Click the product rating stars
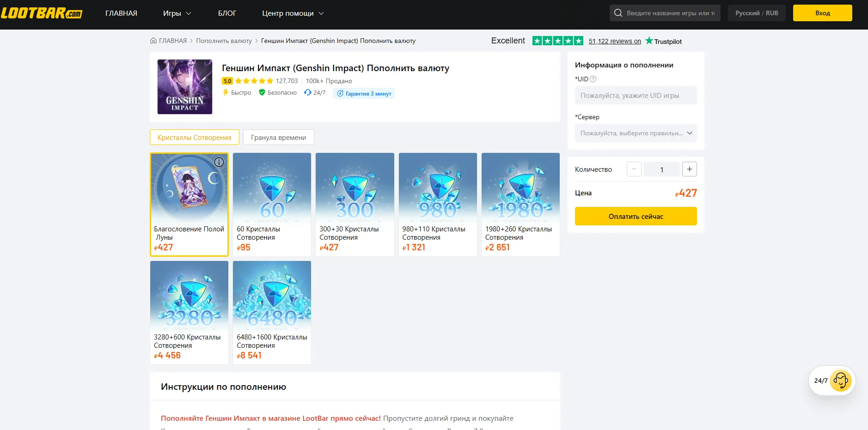Image resolution: width=868 pixels, height=430 pixels. pos(254,81)
